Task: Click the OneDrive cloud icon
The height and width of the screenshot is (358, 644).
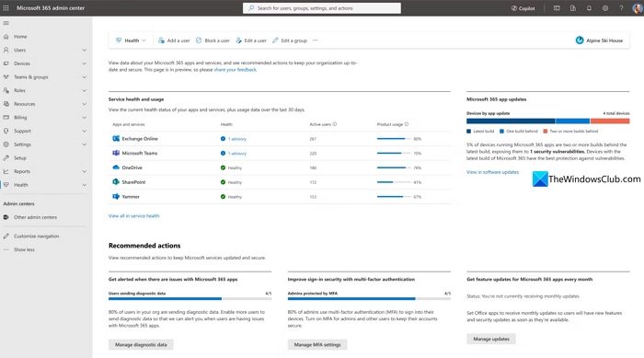Action: coord(116,167)
